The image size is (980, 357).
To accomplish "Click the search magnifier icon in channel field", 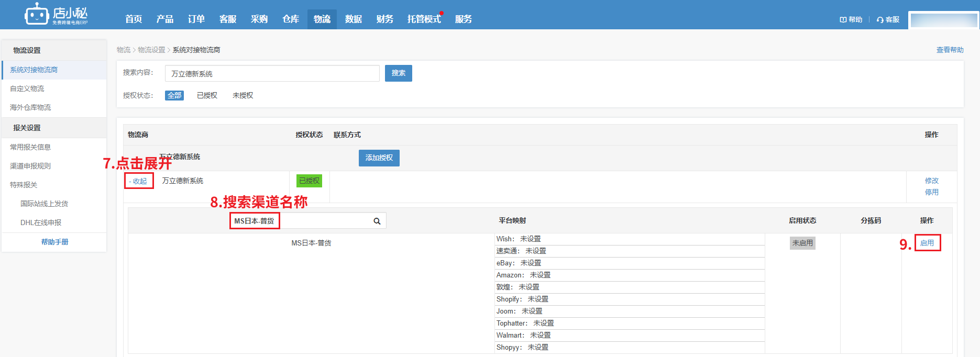I will [377, 221].
